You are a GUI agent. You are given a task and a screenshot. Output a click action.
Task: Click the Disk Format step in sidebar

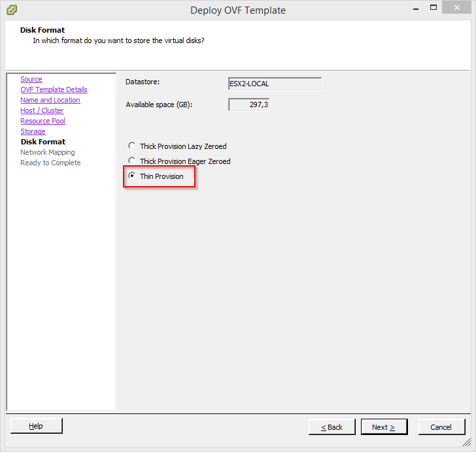coord(43,142)
